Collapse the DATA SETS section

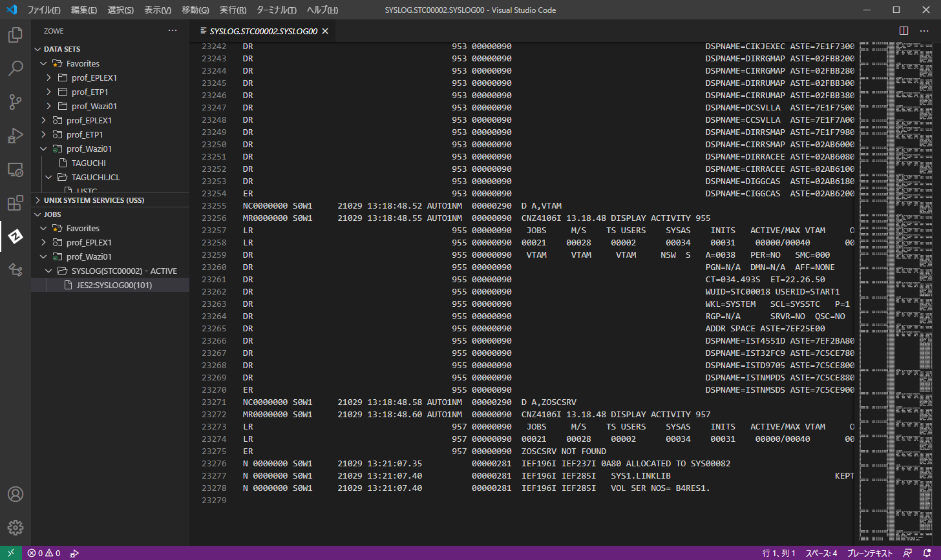click(x=38, y=49)
